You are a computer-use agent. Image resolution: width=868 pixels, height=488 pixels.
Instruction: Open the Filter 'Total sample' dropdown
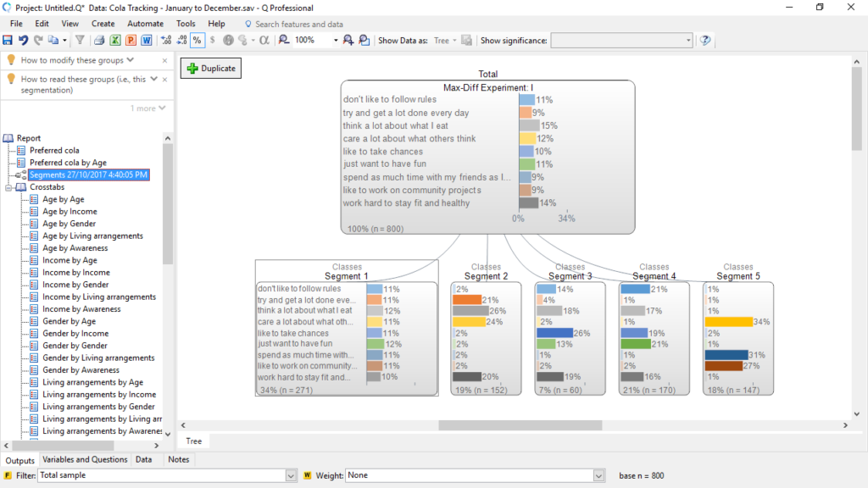pyautogui.click(x=292, y=475)
